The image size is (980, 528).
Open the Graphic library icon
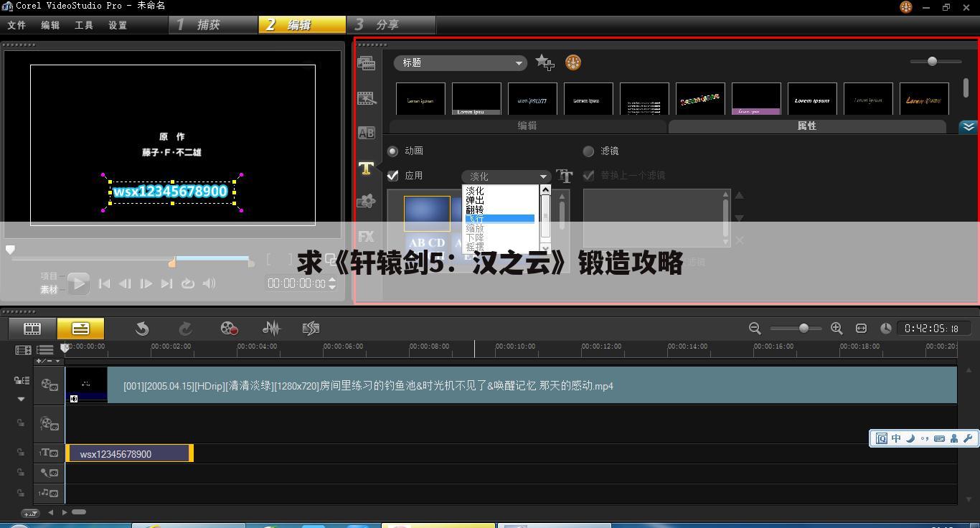[x=366, y=202]
